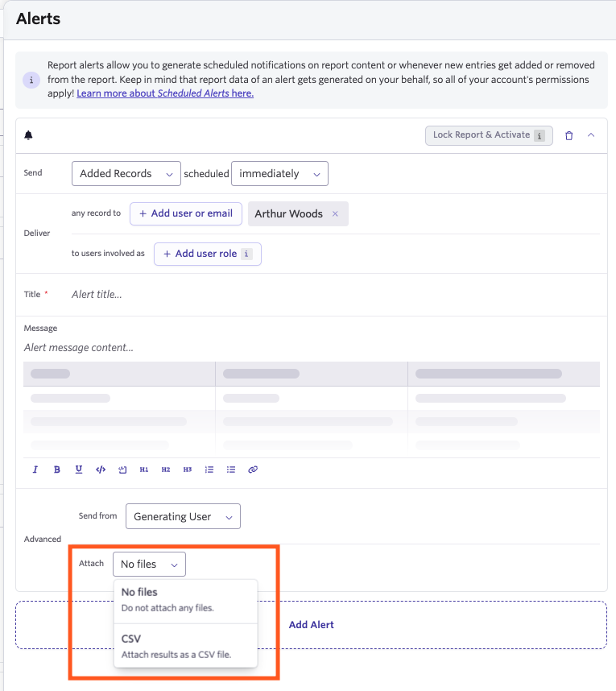This screenshot has width=616, height=691.
Task: Click Add user role button
Action: pyautogui.click(x=207, y=254)
